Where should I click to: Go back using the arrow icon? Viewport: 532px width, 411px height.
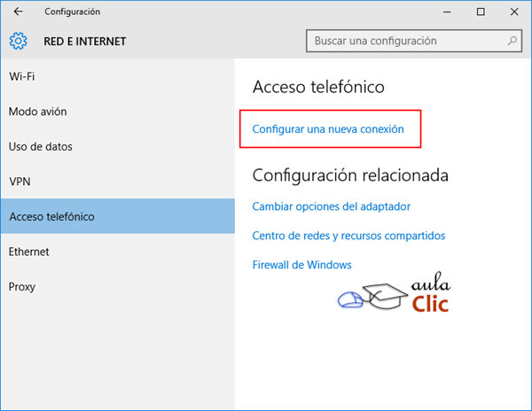coord(18,12)
